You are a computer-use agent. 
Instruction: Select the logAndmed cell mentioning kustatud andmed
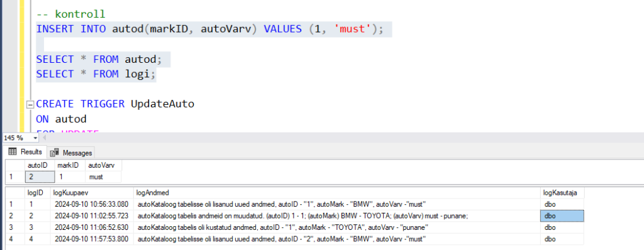[337, 227]
